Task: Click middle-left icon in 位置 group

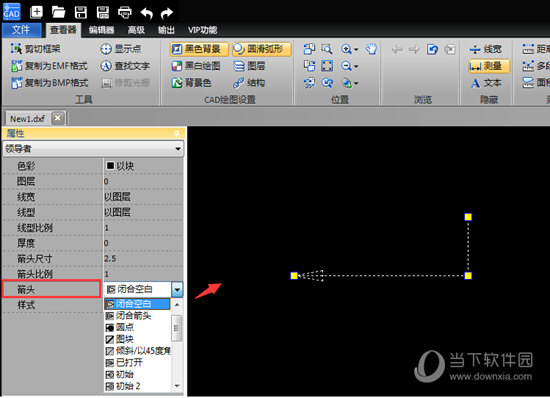Action: click(x=309, y=66)
